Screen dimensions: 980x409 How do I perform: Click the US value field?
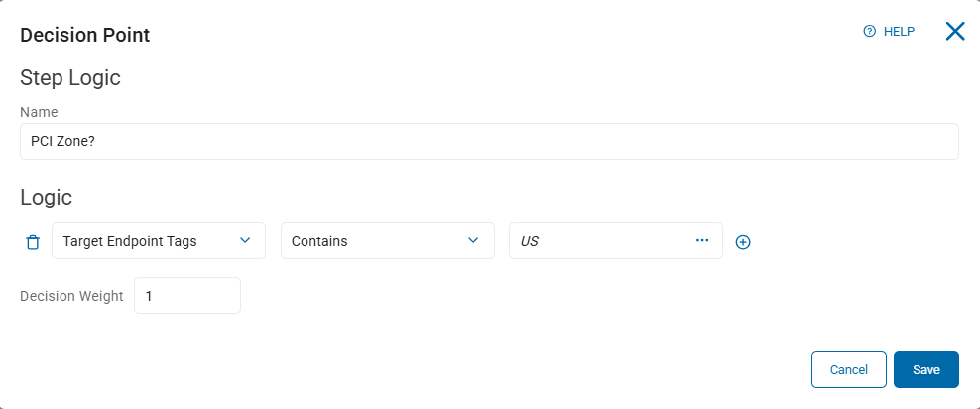click(595, 241)
